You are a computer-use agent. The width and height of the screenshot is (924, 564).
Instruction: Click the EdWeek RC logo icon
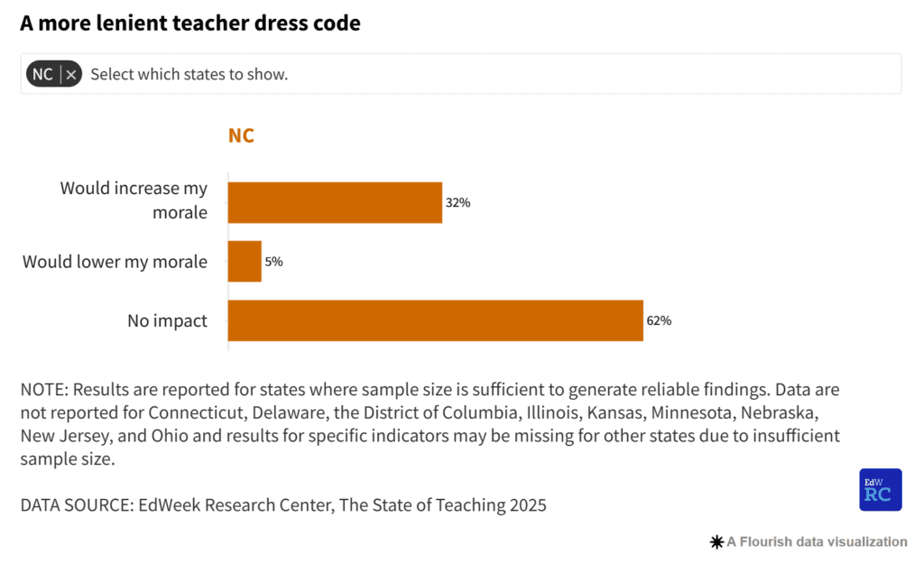(x=881, y=490)
